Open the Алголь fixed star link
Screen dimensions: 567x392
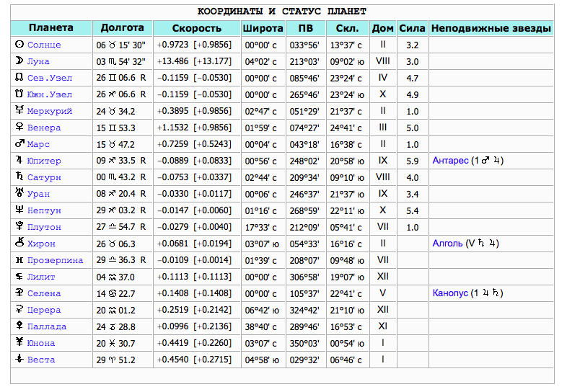point(447,244)
